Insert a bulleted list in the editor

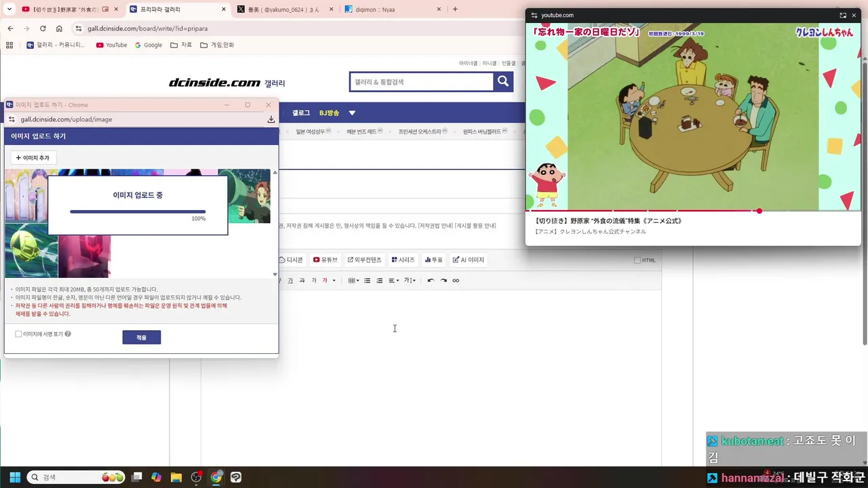(x=367, y=281)
